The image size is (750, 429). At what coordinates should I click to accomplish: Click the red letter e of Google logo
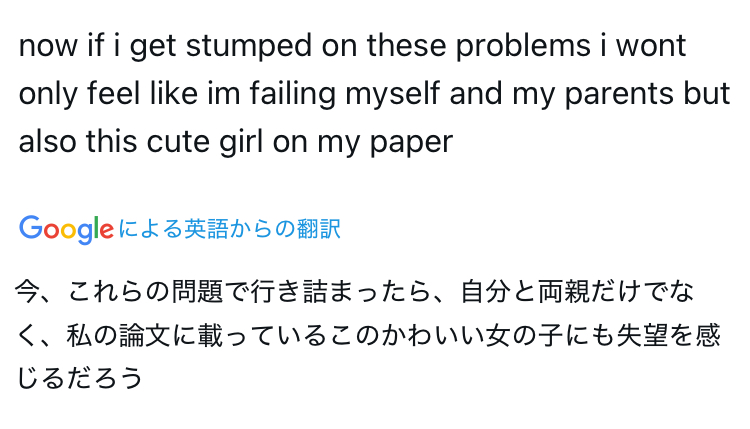tap(107, 231)
